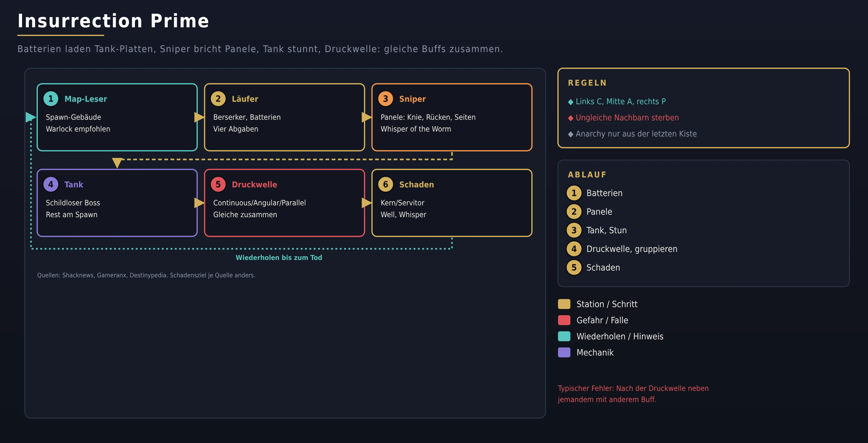Select the Druckwelle card title
The width and height of the screenshot is (868, 443).
255,184
